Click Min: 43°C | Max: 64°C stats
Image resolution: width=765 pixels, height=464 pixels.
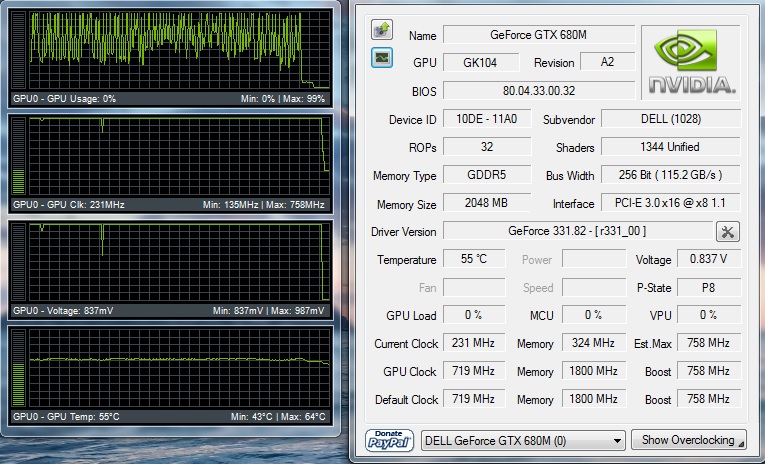pyautogui.click(x=278, y=417)
